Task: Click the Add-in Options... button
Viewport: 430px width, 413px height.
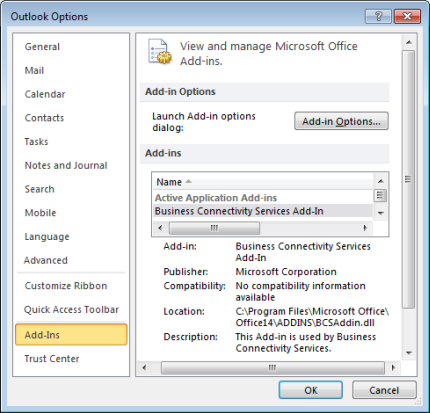Action: tap(341, 121)
